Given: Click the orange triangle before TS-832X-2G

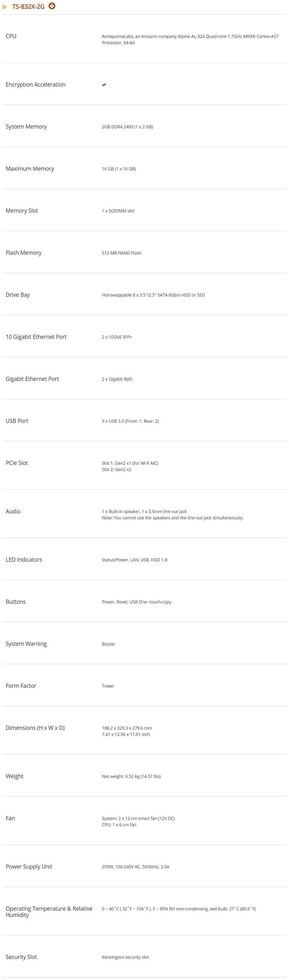Looking at the screenshot, I should click(x=5, y=7).
